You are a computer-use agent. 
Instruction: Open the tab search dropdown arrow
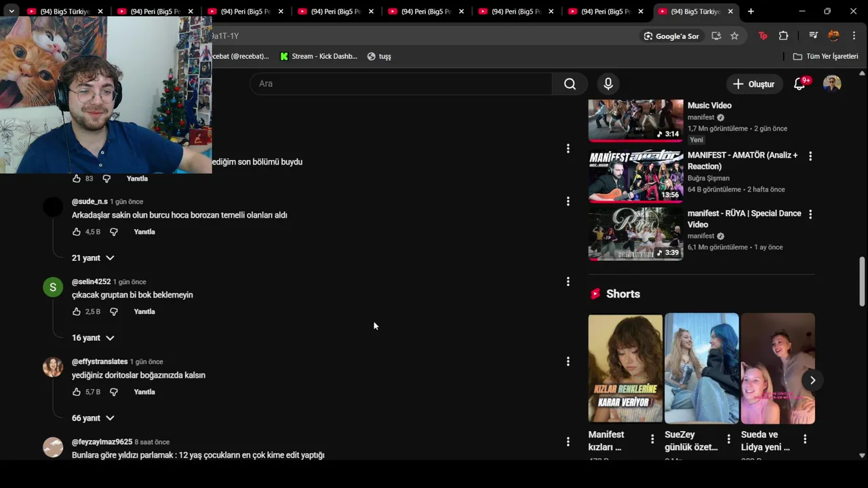pyautogui.click(x=12, y=12)
